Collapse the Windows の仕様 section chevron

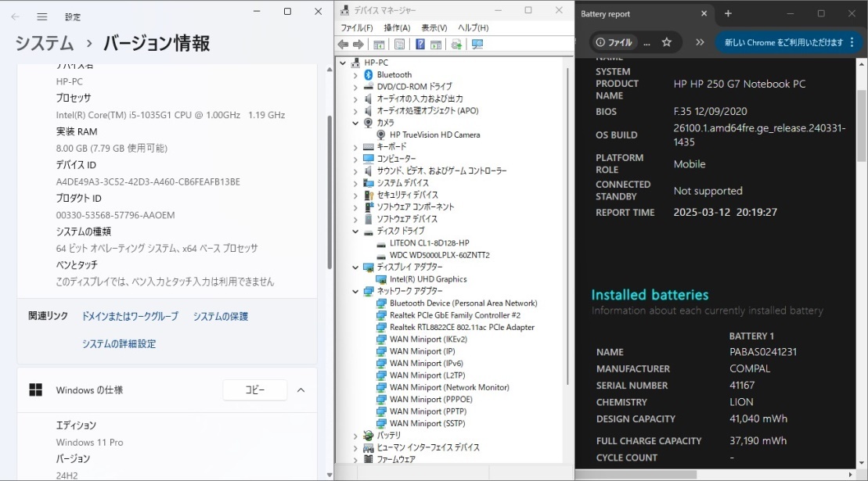tap(301, 390)
